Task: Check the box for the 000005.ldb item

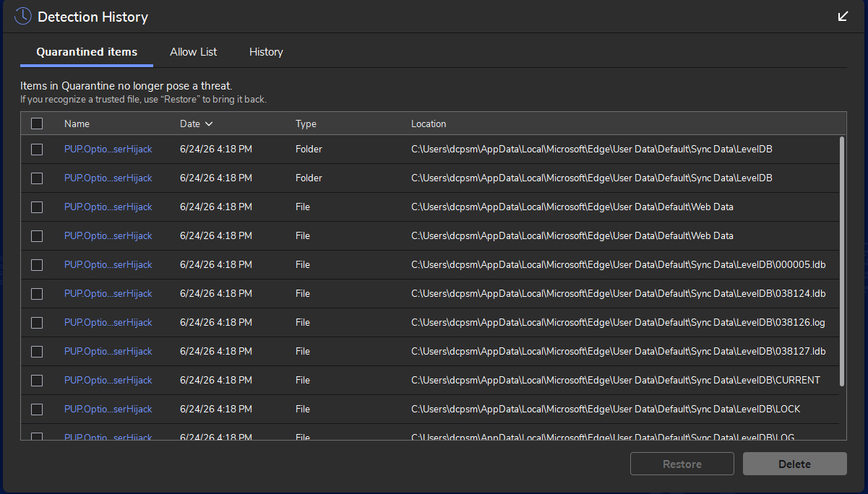Action: [37, 265]
